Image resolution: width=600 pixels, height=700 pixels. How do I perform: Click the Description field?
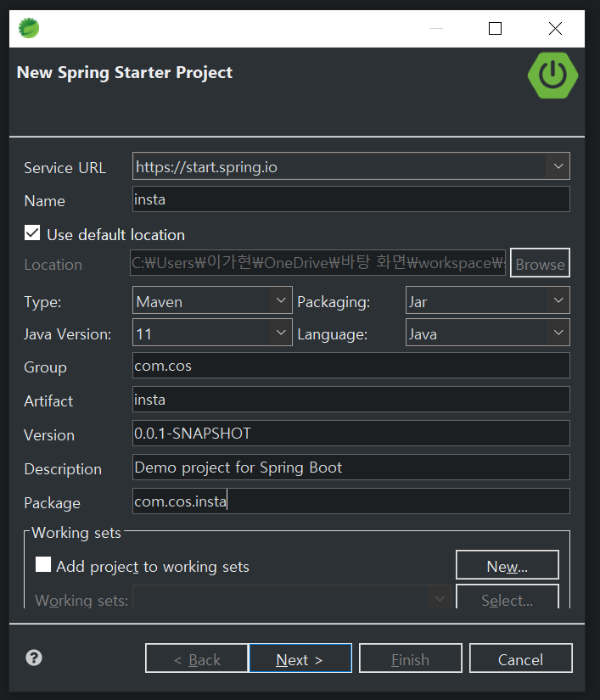click(350, 468)
